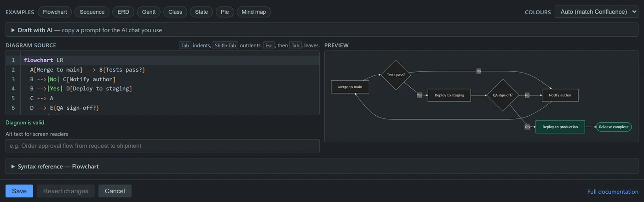Click the Cancel button
This screenshot has height=202, width=644.
(115, 191)
